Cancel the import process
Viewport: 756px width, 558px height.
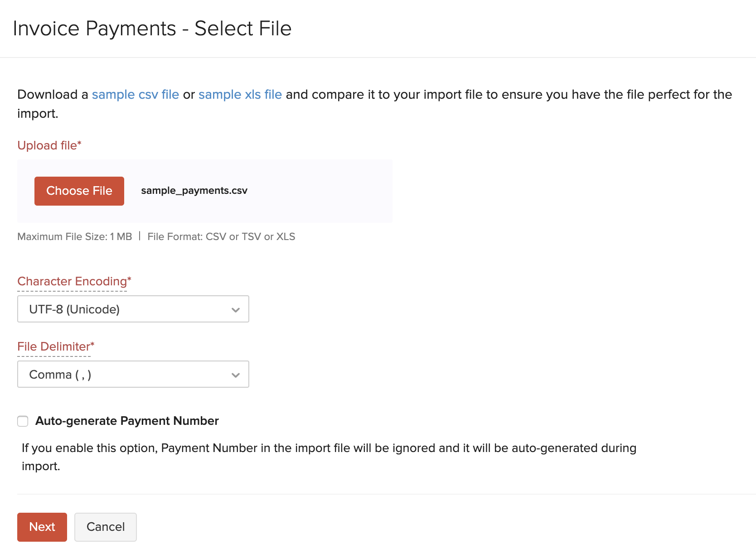point(105,527)
